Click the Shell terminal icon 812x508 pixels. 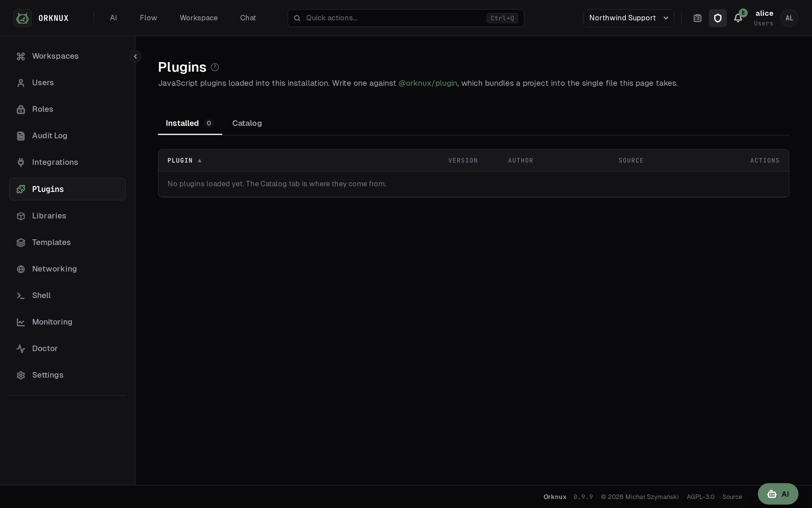pos(21,296)
